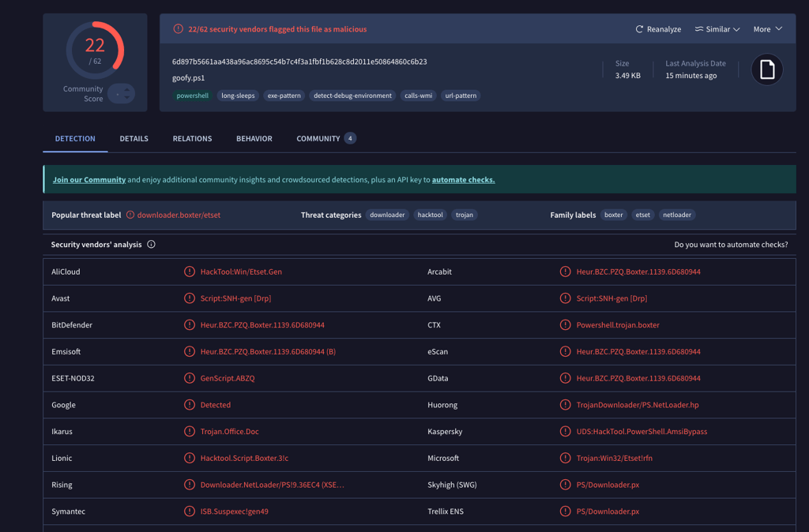Open the Details tab
Viewport: 809px width, 532px height.
(x=134, y=139)
